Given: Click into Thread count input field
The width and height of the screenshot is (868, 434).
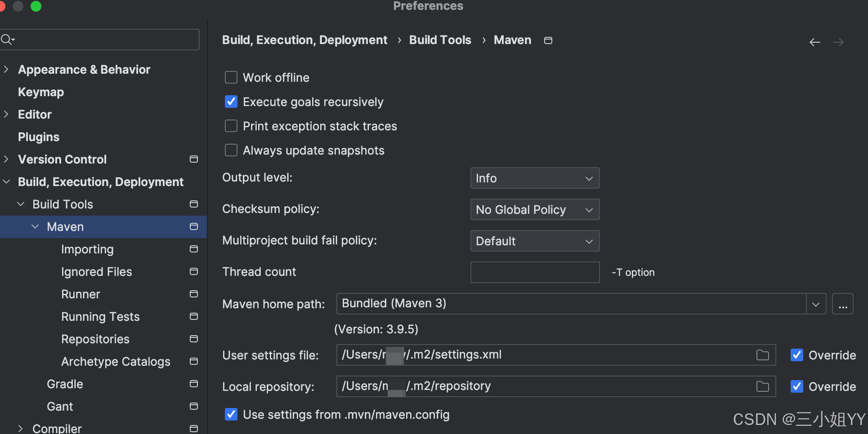Looking at the screenshot, I should point(535,272).
